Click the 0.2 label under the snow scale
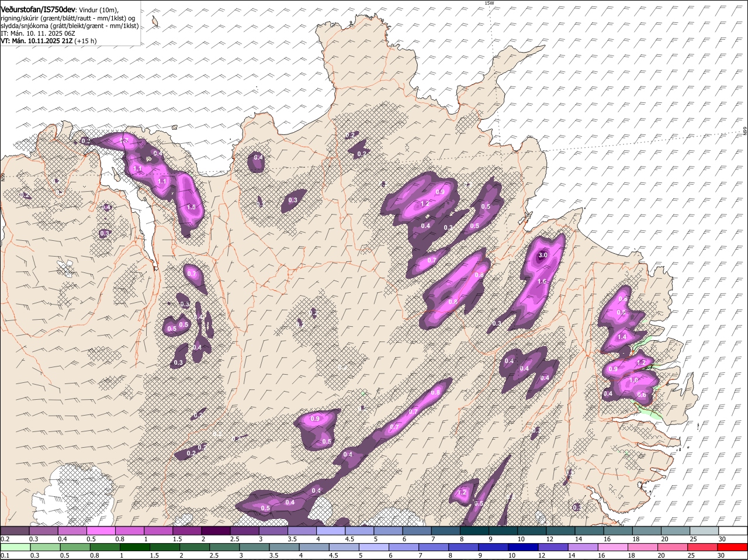 tap(5, 539)
